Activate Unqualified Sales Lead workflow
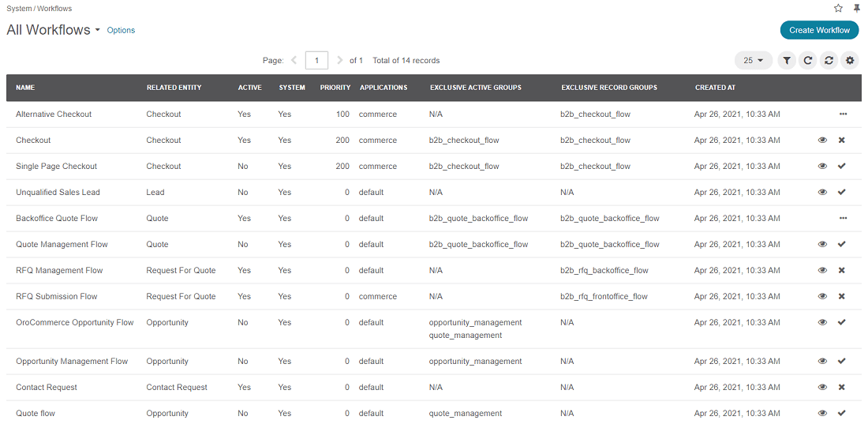Screen dimensions: 868x424 coord(842,193)
